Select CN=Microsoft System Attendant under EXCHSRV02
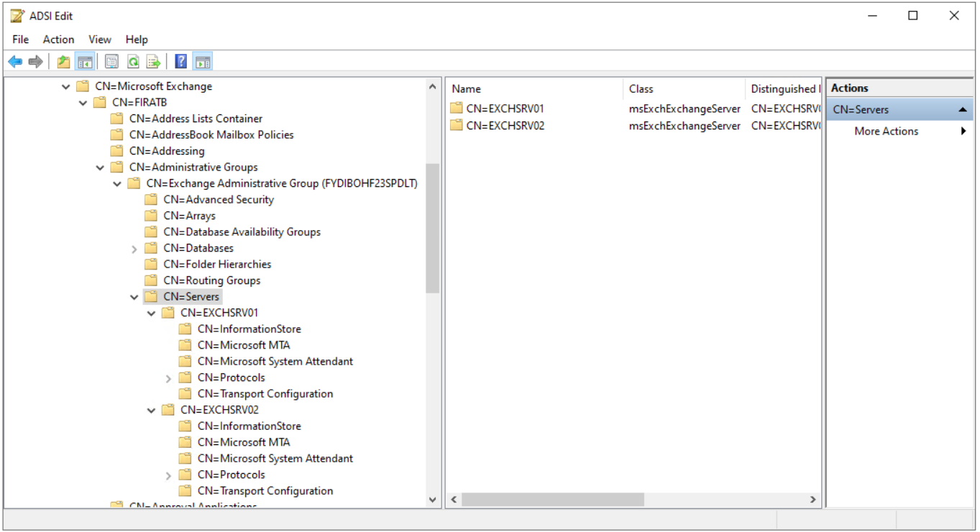980x532 pixels. (275, 458)
